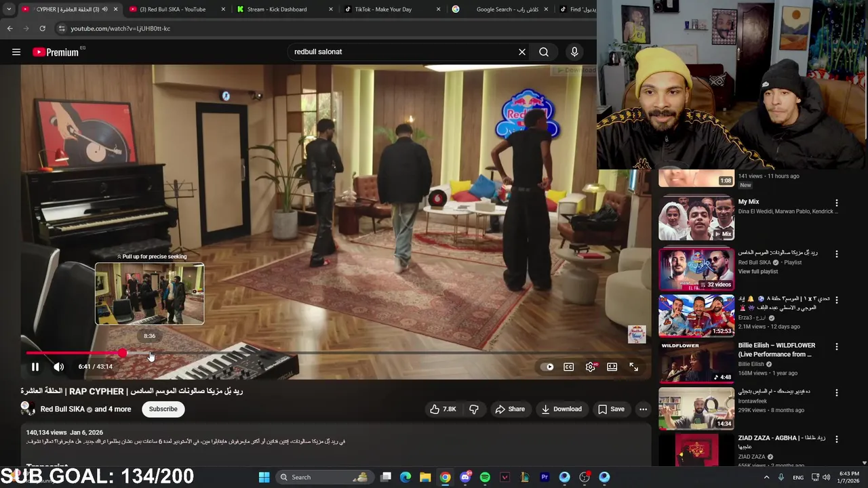Open Adobe Premiere Pro from taskbar
This screenshot has height=488, width=868.
point(545,477)
